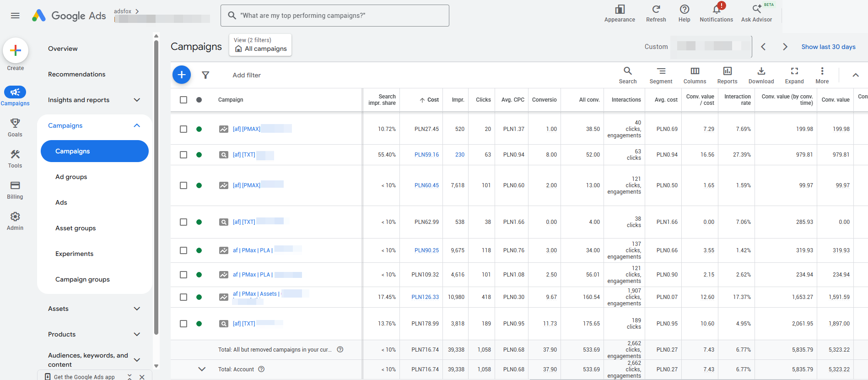Expand the Total: Account row chevron
This screenshot has height=380, width=868.
click(x=202, y=369)
